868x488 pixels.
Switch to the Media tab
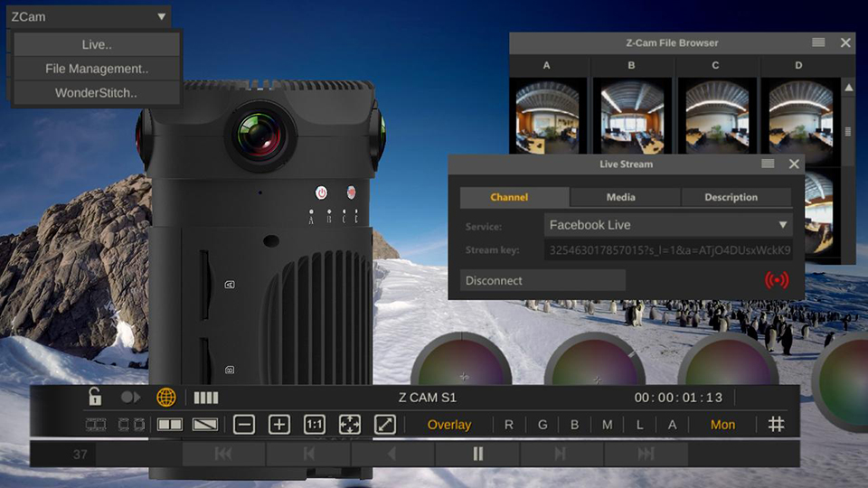click(x=620, y=197)
